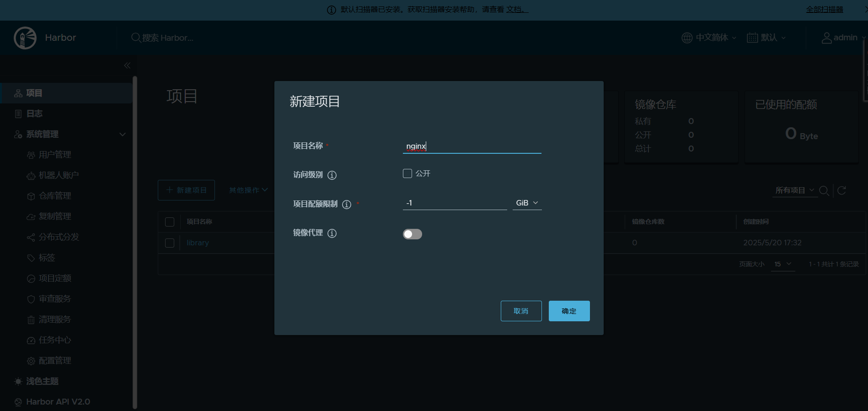Click the refresh icon above the project table

click(841, 190)
